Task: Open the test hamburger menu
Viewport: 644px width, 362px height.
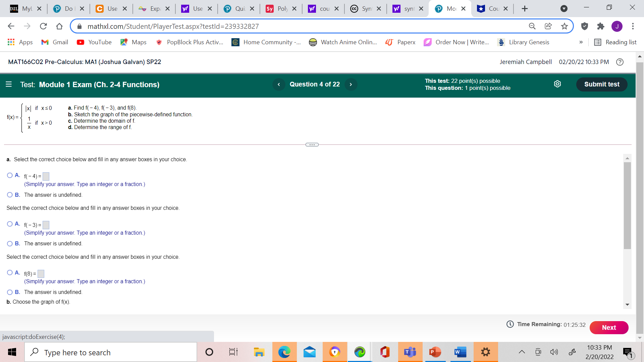Action: 9,84
